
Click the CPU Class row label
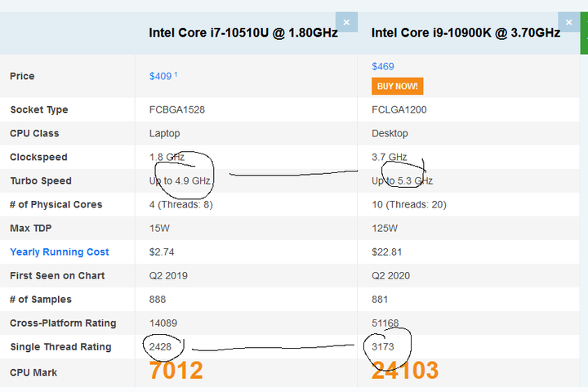(x=34, y=133)
